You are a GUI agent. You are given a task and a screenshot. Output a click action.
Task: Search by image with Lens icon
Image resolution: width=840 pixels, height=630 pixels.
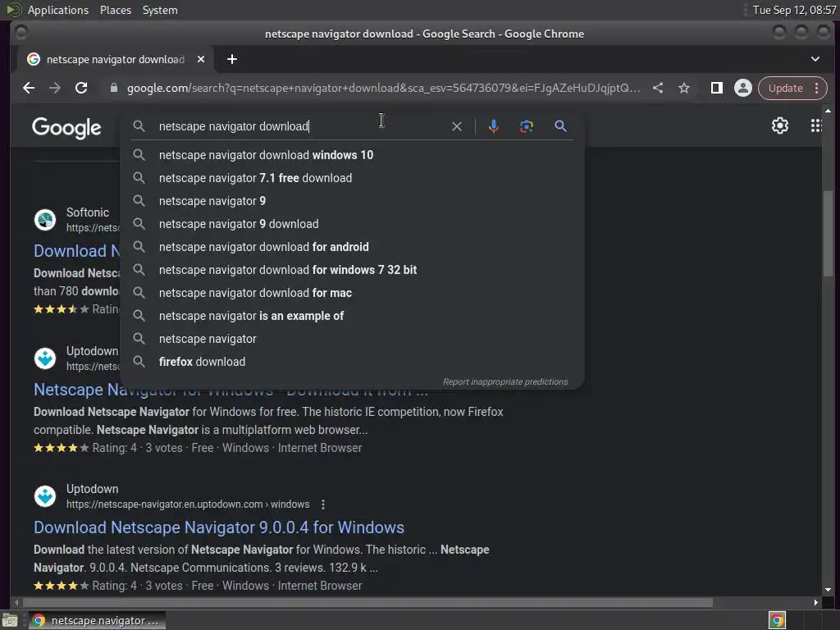tap(527, 126)
